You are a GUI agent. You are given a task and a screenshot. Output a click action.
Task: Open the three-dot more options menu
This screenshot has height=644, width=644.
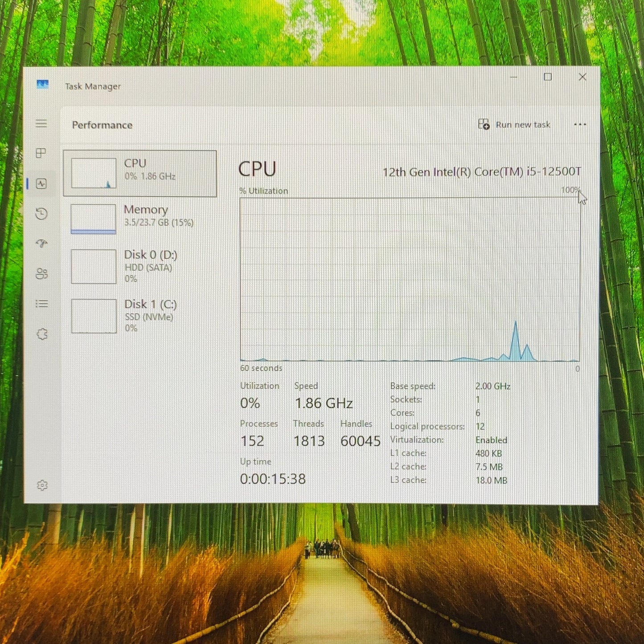(580, 124)
